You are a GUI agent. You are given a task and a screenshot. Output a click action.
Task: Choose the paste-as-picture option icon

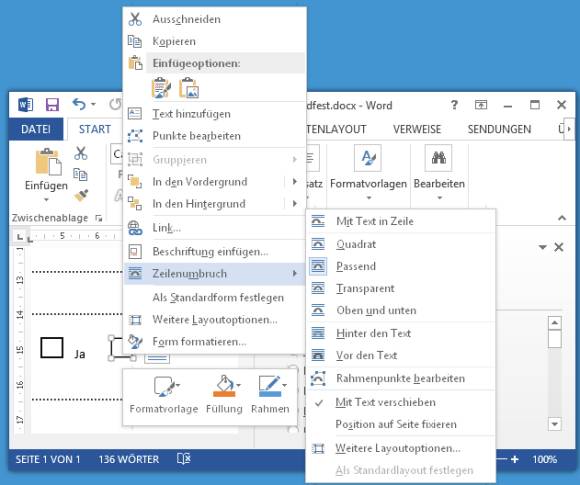[x=189, y=88]
